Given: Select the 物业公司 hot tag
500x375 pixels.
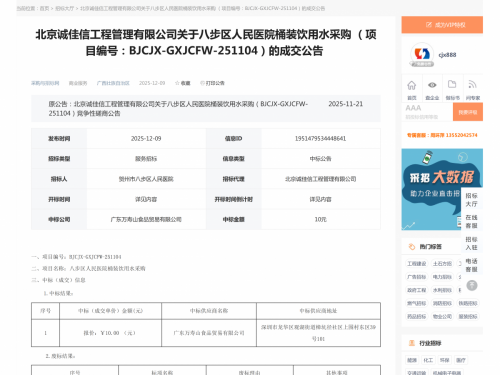Looking at the screenshot, I should click(442, 316).
